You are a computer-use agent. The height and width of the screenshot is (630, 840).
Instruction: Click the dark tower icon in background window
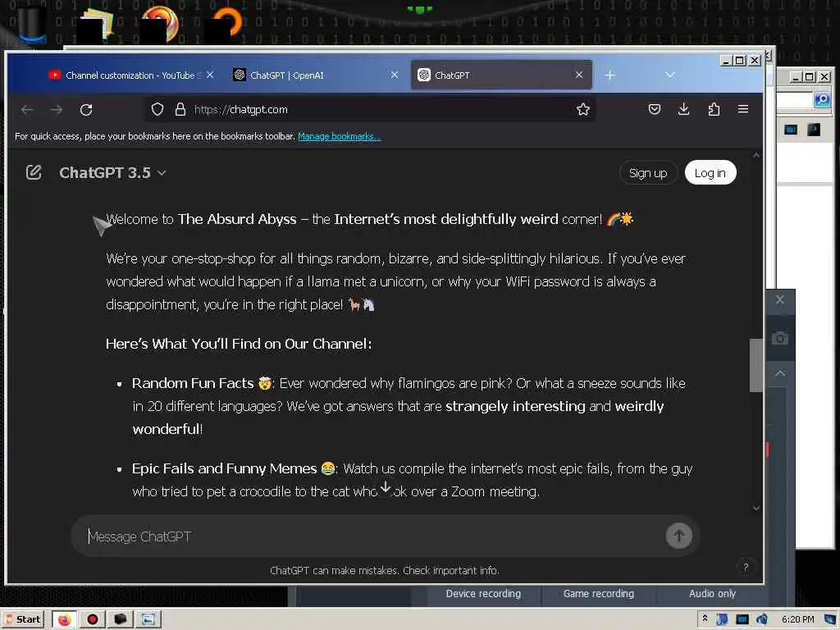814,129
